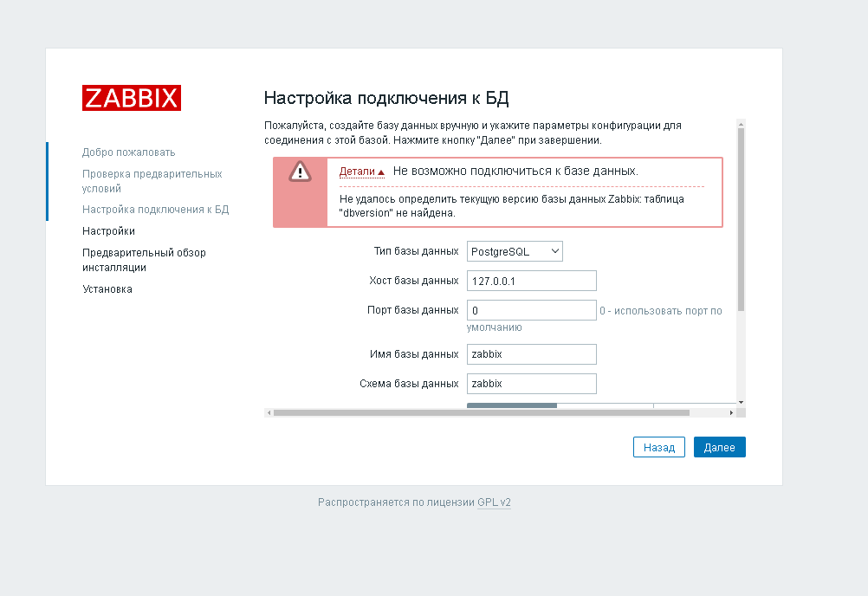Collapse the error details via 'Детали' link

(361, 172)
